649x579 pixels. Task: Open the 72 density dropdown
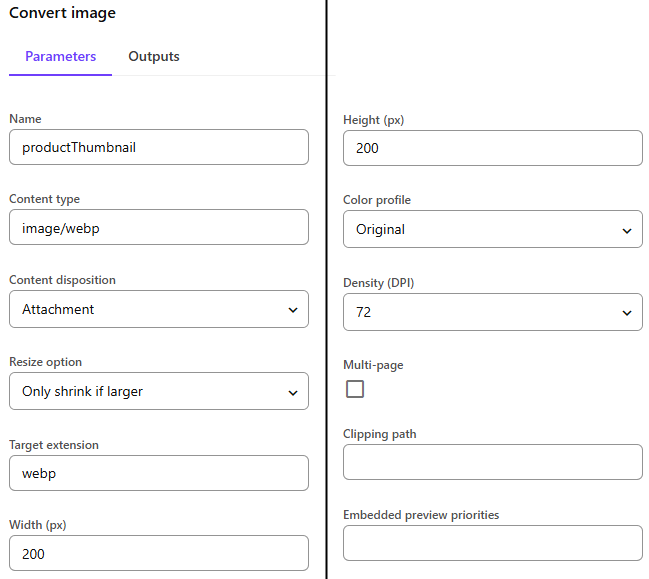tap(493, 312)
